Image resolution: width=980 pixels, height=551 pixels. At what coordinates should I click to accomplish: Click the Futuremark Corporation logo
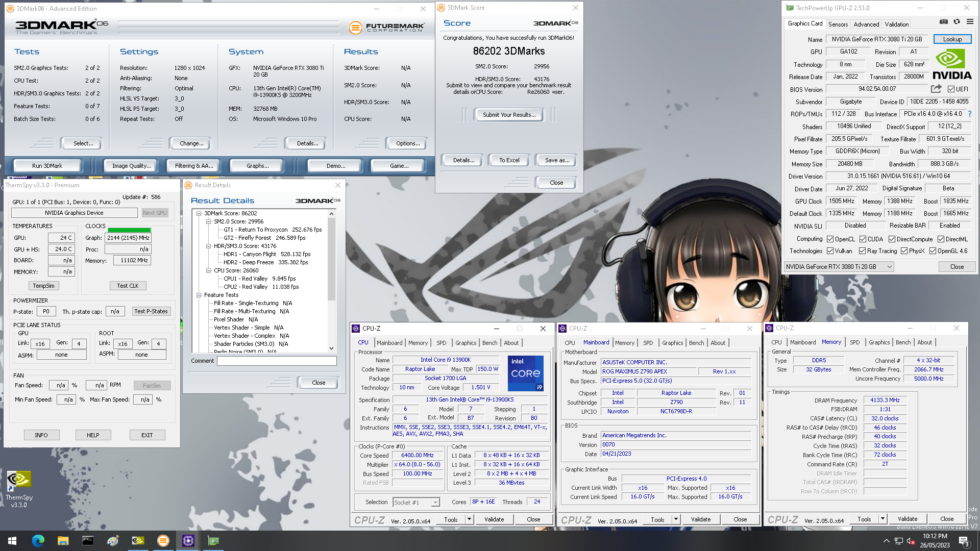pyautogui.click(x=386, y=28)
